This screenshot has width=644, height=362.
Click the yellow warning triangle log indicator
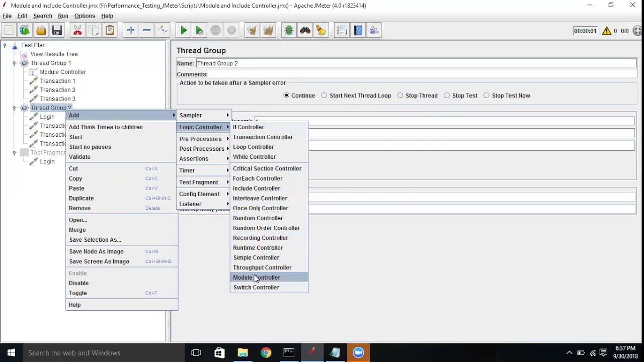(x=606, y=31)
